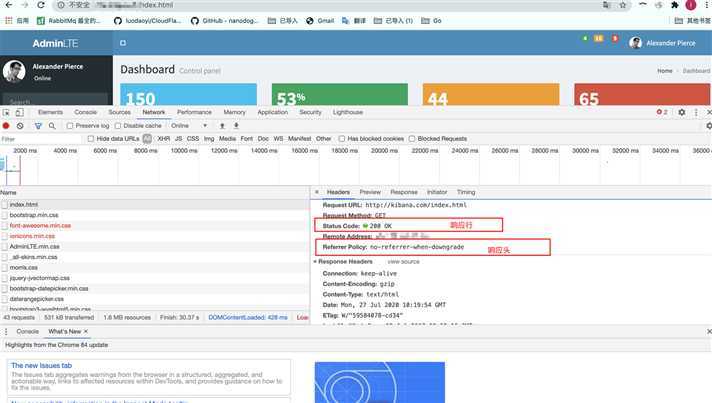
Task: Reload the page with refresh icon
Action: (x=41, y=5)
